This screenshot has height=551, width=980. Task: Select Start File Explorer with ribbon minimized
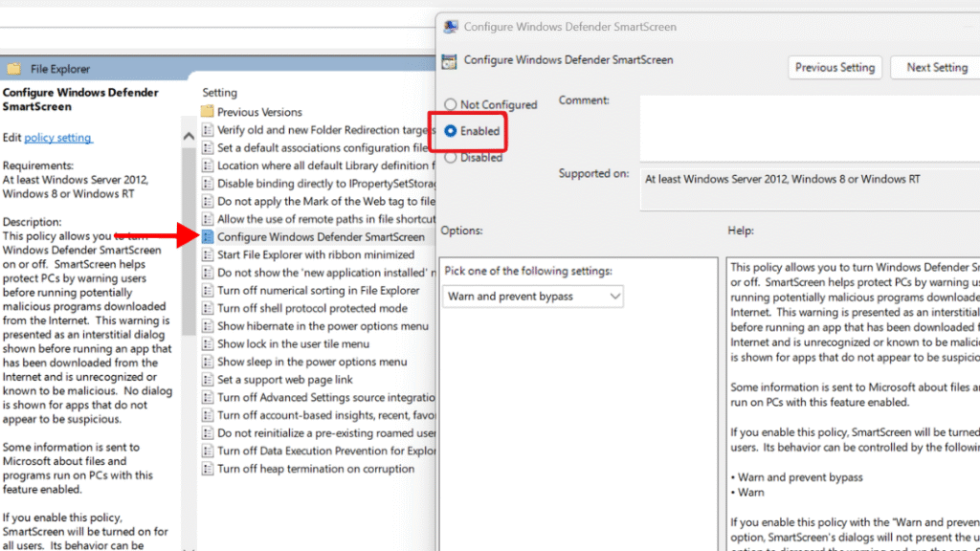[316, 254]
